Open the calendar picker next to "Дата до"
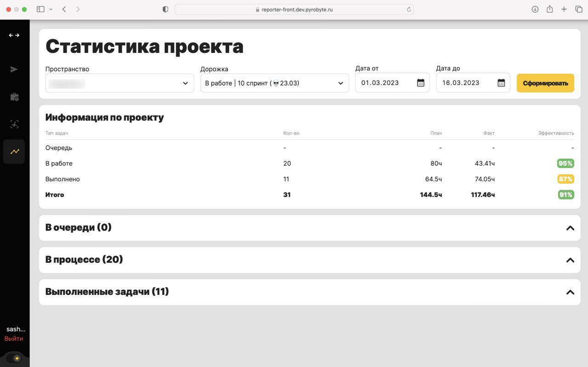588x367 pixels. pos(501,83)
